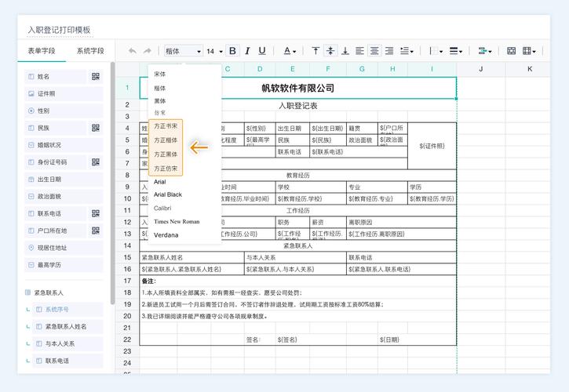
Task: Switch to the 系统字段 tab
Action: [x=90, y=51]
